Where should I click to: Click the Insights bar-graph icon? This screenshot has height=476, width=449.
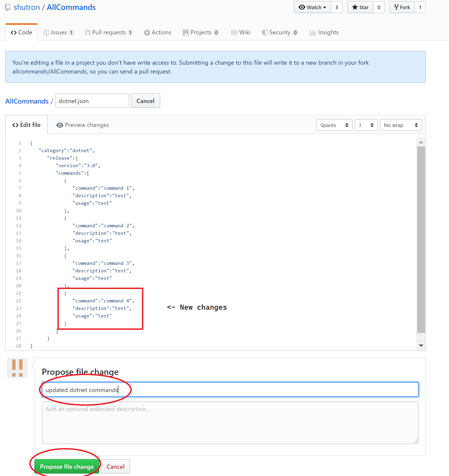point(312,33)
